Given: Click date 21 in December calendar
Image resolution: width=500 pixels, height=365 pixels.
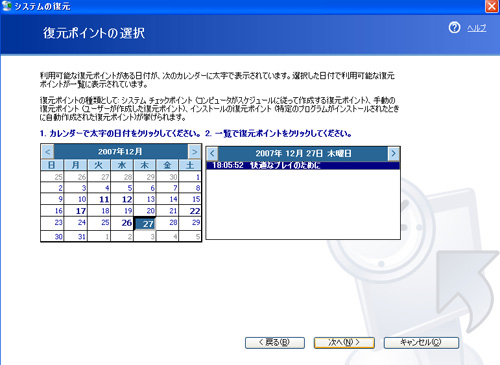Looking at the screenshot, I should (167, 211).
